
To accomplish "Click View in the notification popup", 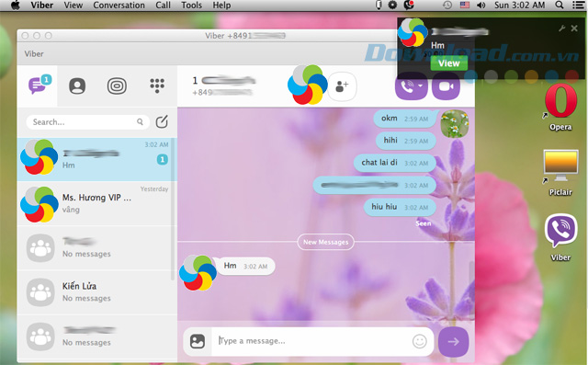I will [449, 63].
